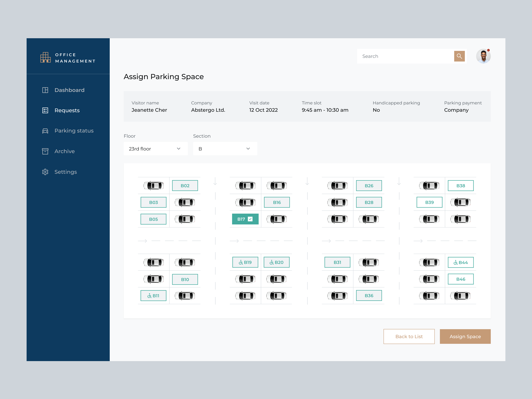
Task: Click the search magnifier icon
Action: click(x=459, y=56)
